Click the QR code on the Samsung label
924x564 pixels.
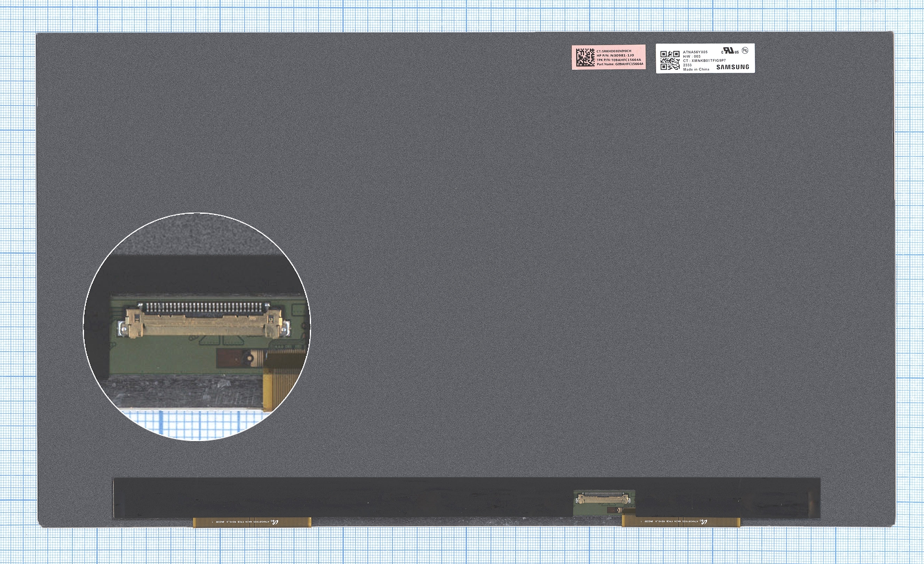click(670, 61)
